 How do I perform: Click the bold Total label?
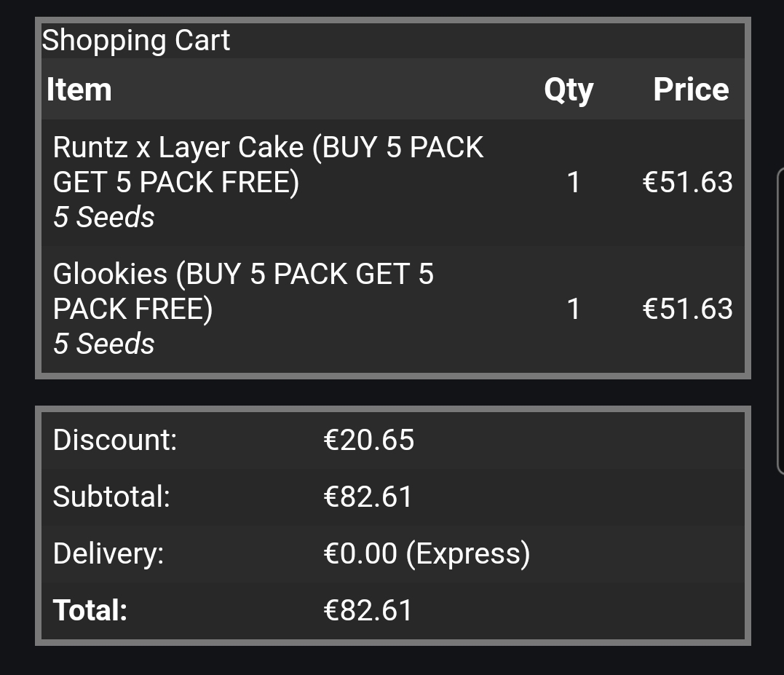tap(90, 610)
